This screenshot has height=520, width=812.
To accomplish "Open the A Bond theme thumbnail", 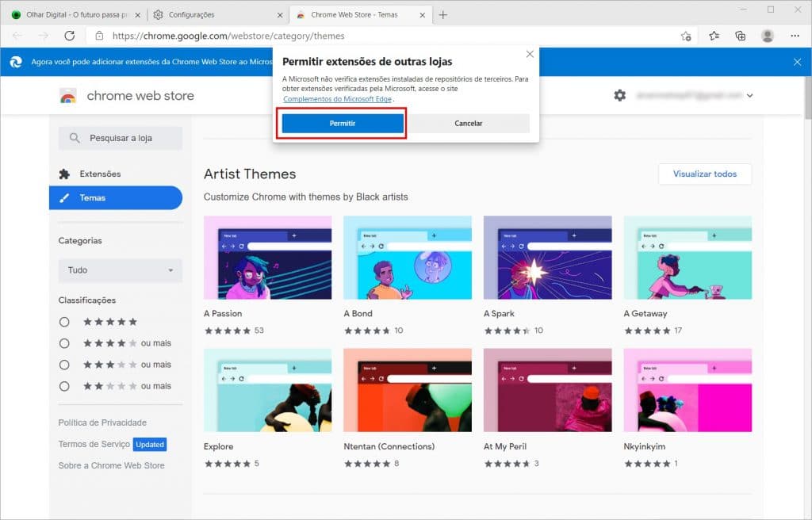I will coord(408,258).
